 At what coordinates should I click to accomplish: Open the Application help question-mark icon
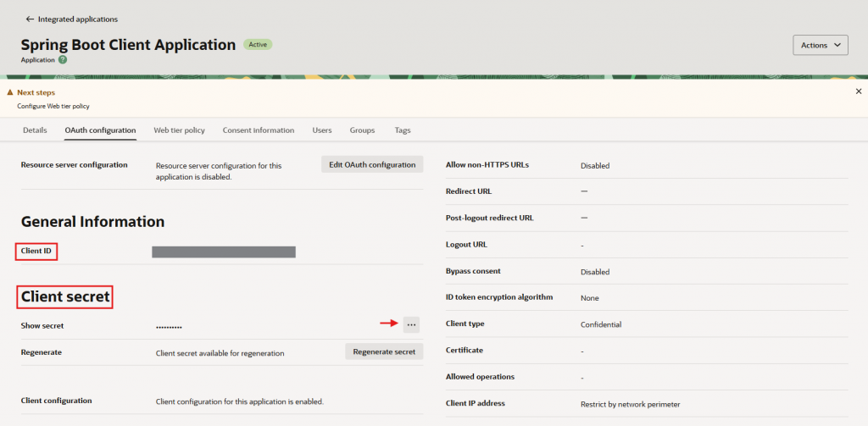[x=63, y=60]
